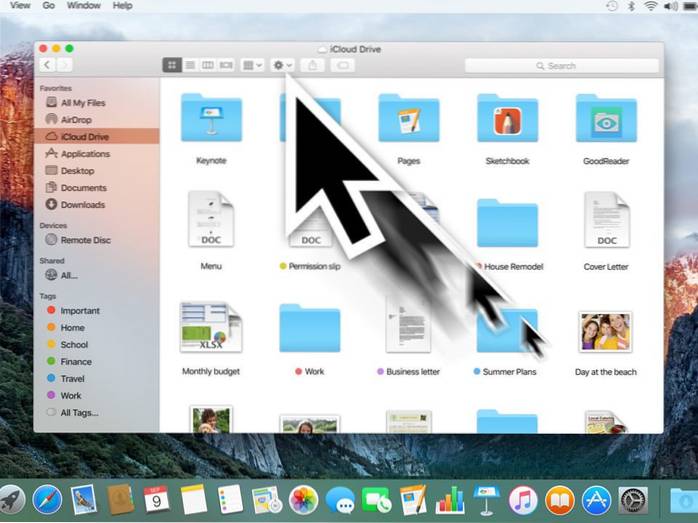Open the Go menu
Image resolution: width=698 pixels, height=523 pixels.
pos(49,5)
